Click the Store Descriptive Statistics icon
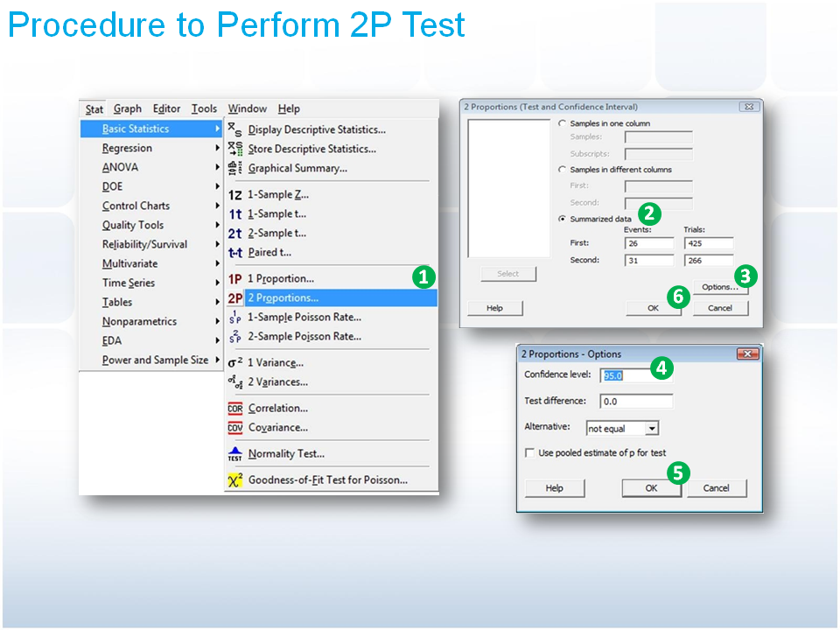This screenshot has width=840, height=630. tap(234, 149)
